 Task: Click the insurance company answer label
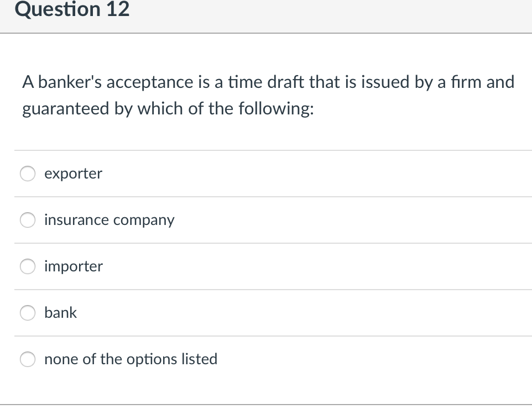(109, 220)
